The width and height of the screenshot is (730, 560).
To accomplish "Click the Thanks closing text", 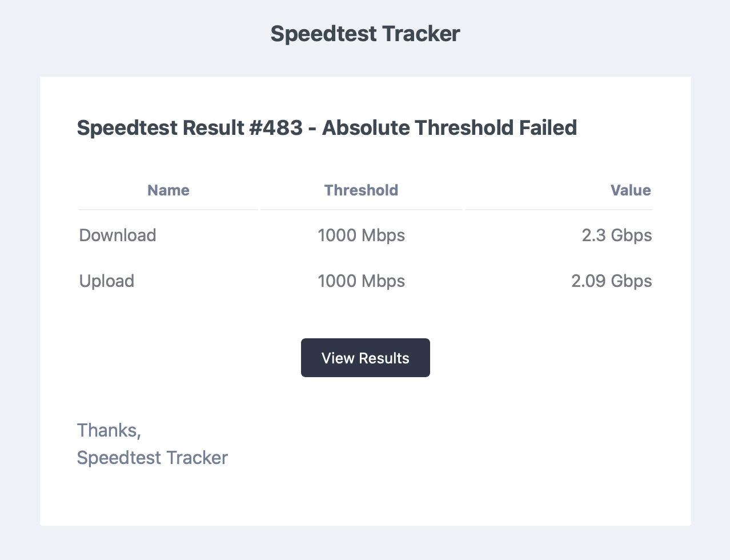I will (x=109, y=430).
